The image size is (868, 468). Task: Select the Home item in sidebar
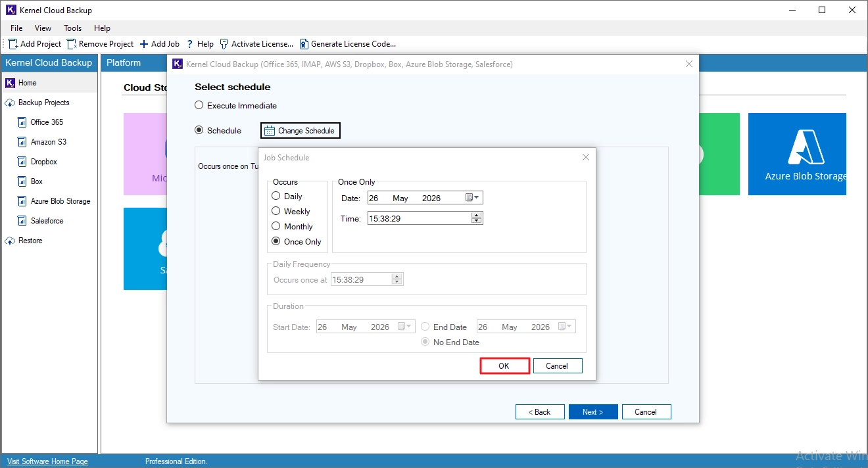[49, 83]
